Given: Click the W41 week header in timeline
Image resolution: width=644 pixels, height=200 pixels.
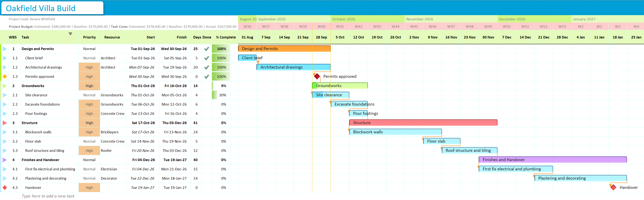Looking at the screenshot, I should [x=340, y=26].
